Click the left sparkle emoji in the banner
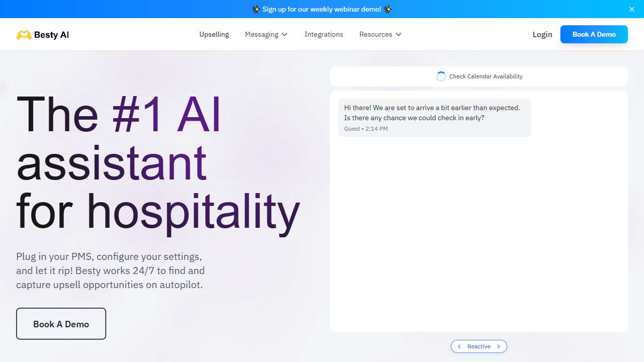 (x=256, y=9)
